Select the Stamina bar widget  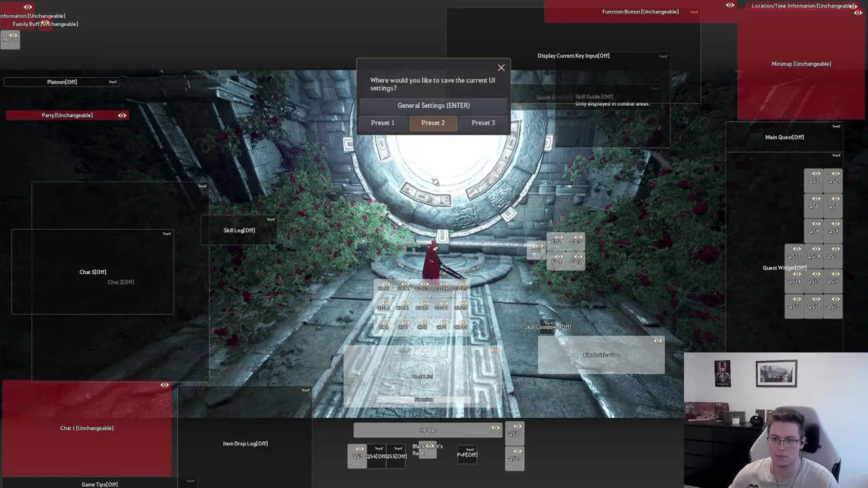click(424, 400)
